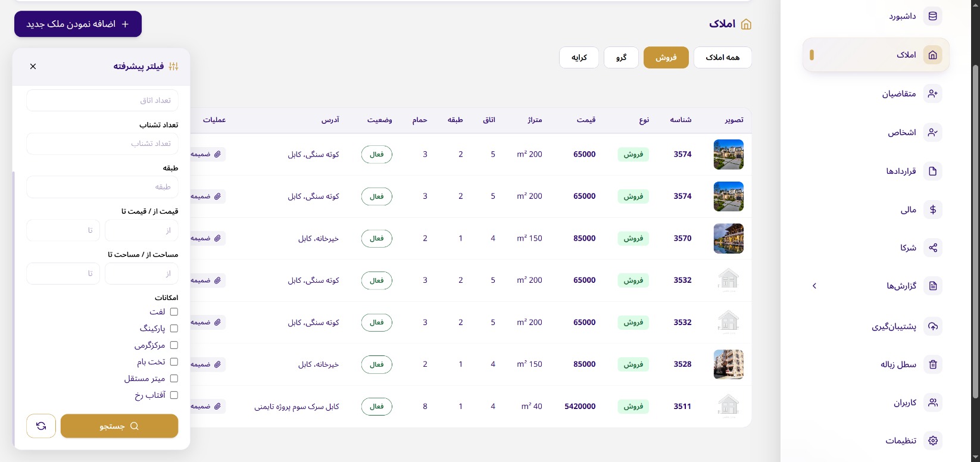Screen dimensions: 980x462
Task: Expand the گزارش‌ها submenu chevron
Action: click(814, 286)
